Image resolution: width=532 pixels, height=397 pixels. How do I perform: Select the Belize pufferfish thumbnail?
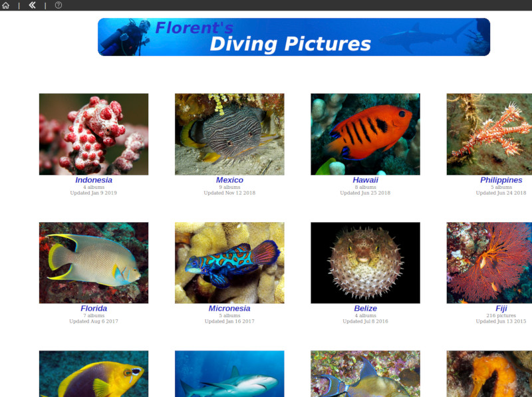365,263
